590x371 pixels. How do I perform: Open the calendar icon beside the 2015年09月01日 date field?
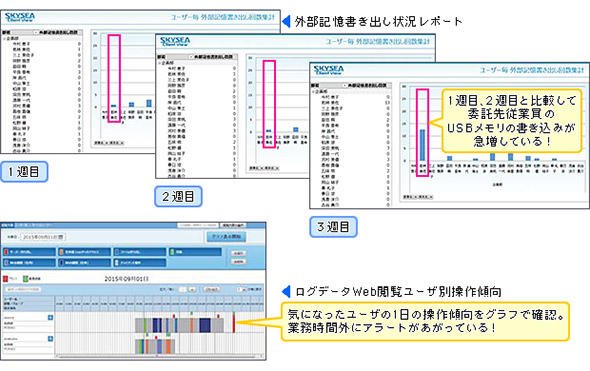tap(61, 237)
